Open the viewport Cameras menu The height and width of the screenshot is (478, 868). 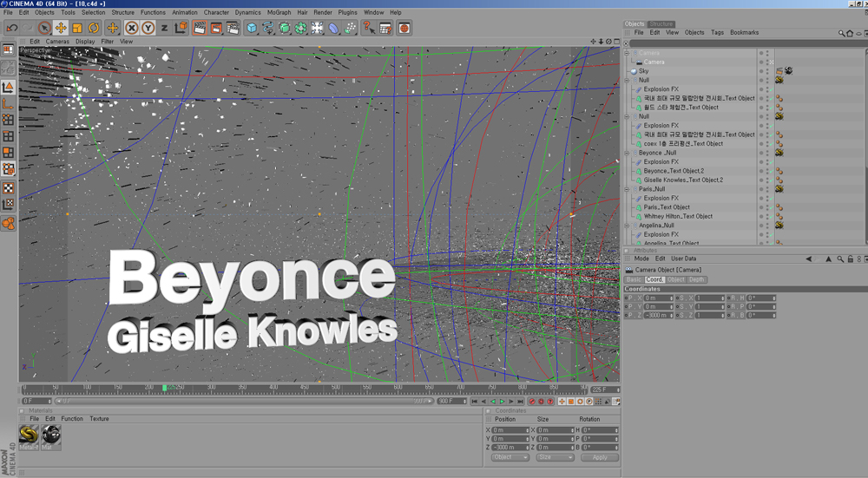57,42
